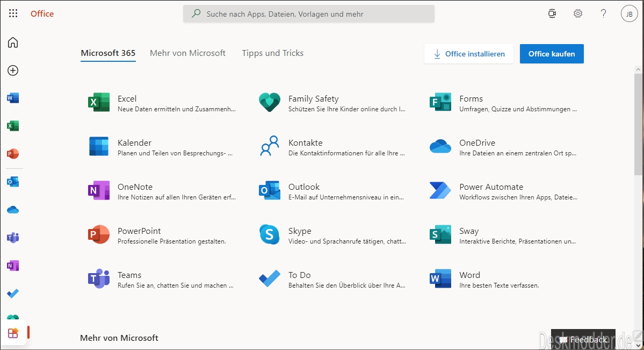
Task: Click the Meet now camera icon in header
Action: pos(552,13)
